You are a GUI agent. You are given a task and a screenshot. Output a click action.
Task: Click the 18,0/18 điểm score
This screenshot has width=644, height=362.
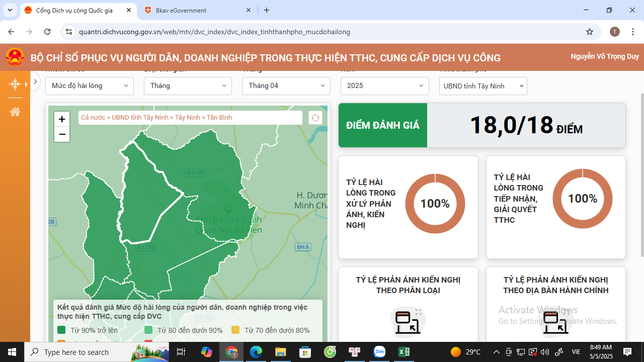pos(526,125)
